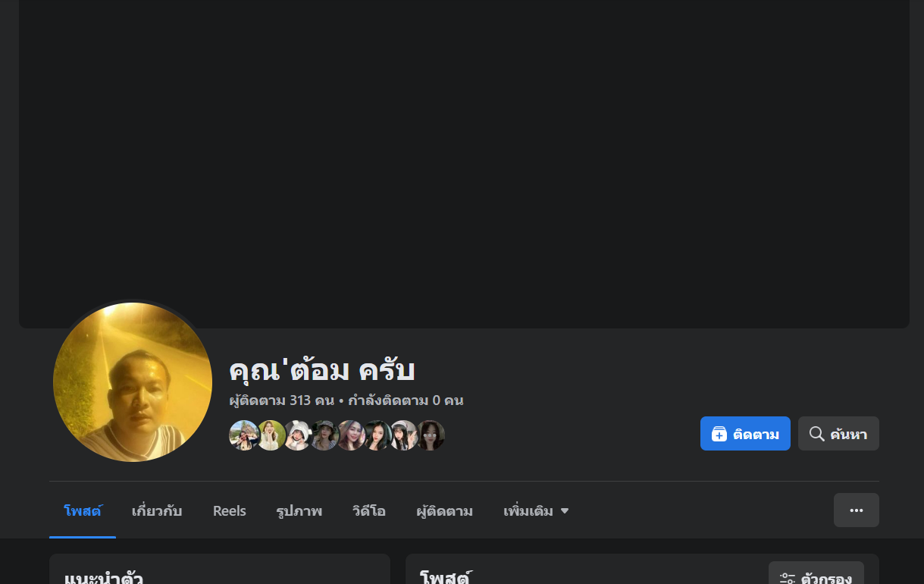
Task: Click follower avatar with the outdoor rock scenery
Action: [244, 435]
